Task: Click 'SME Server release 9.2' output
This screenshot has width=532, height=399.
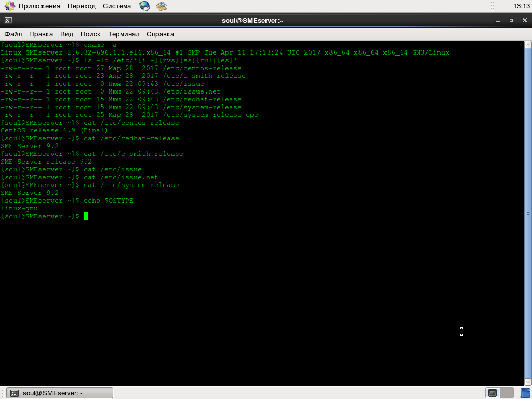Action: pyautogui.click(x=46, y=162)
